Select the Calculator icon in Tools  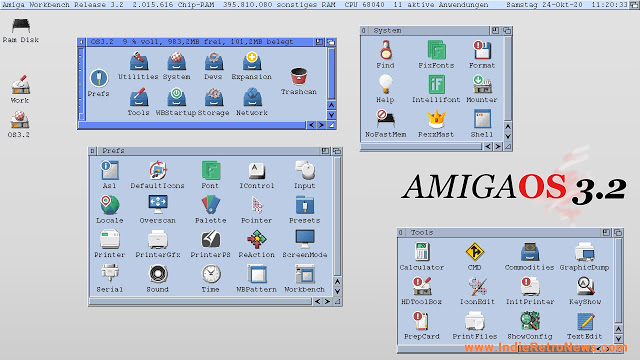(x=422, y=252)
